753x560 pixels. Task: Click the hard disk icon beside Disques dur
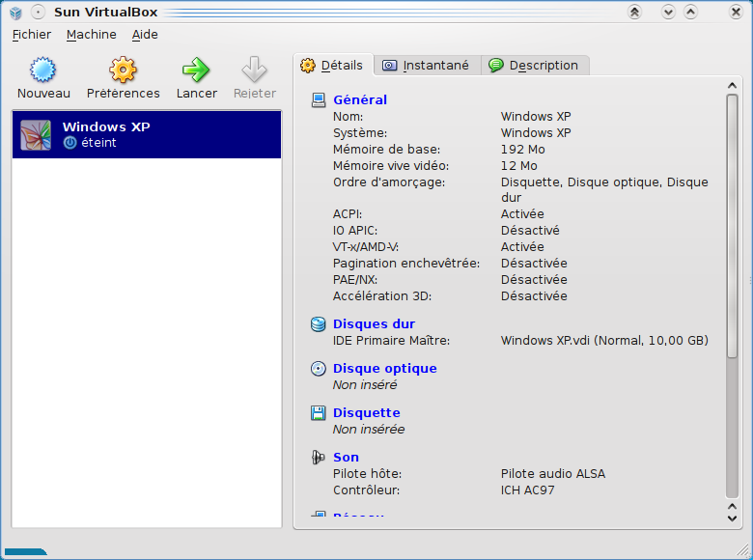319,324
